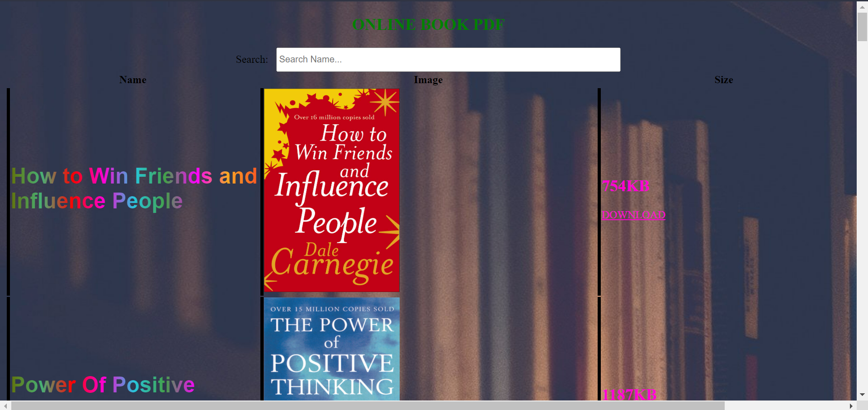
Task: Click the Image column header
Action: click(428, 80)
